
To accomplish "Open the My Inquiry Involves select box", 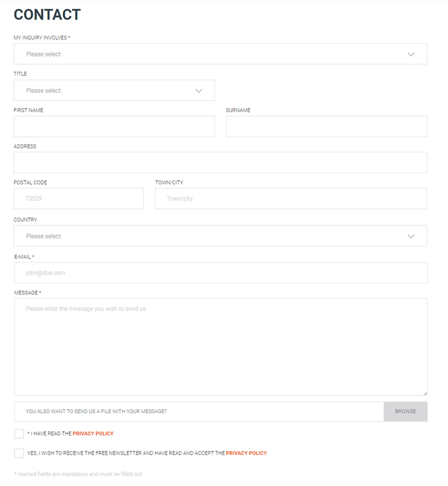I will point(220,54).
